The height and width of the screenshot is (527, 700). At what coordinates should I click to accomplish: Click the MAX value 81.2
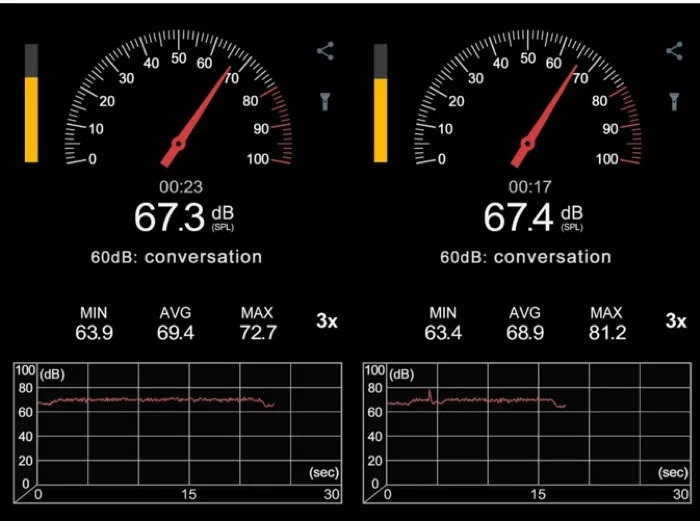point(607,333)
